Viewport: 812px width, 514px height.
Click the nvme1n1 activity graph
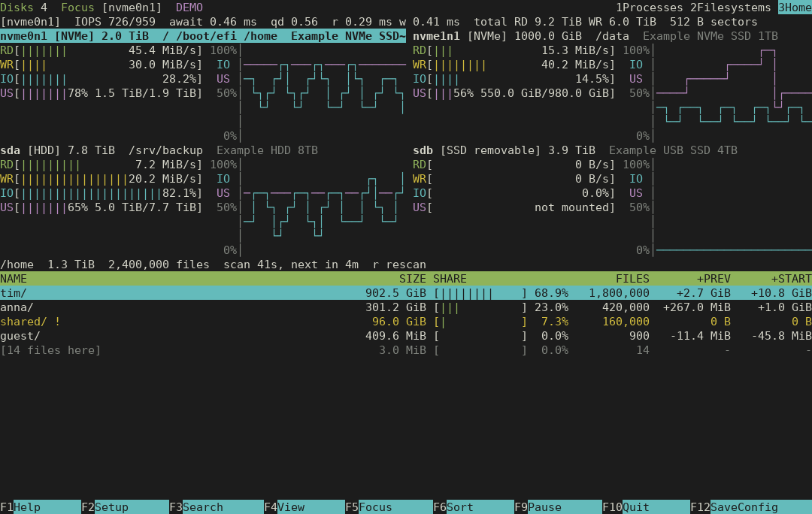732,93
